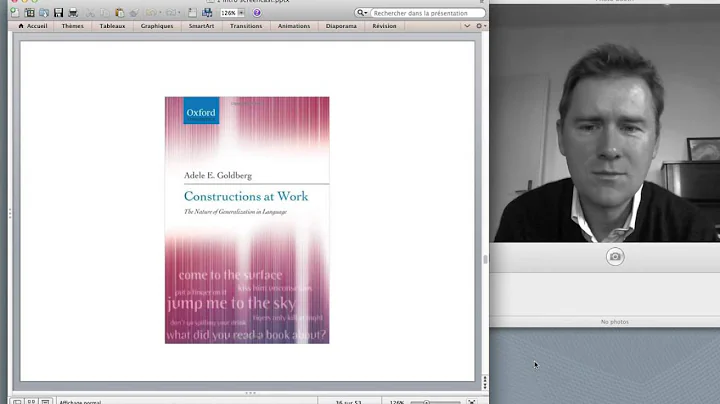Go to the Transitions tab
The height and width of the screenshot is (404, 720).
pyautogui.click(x=246, y=26)
